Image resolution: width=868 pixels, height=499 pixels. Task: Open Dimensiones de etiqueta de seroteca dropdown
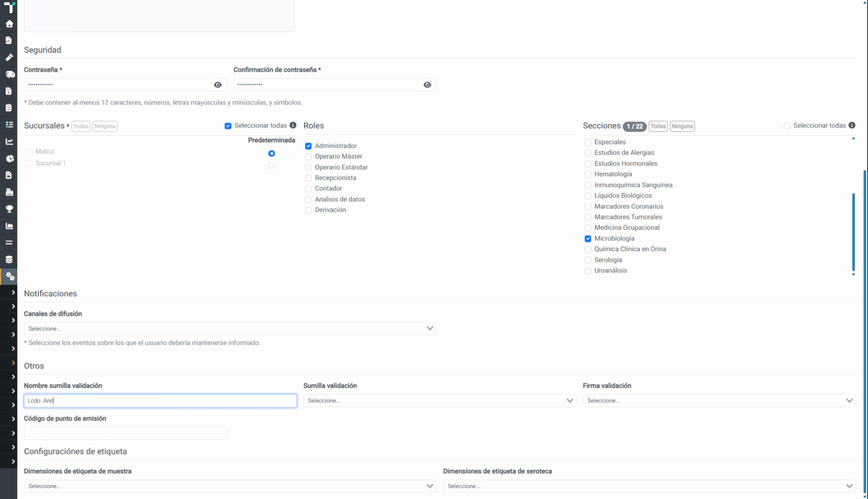tap(649, 486)
